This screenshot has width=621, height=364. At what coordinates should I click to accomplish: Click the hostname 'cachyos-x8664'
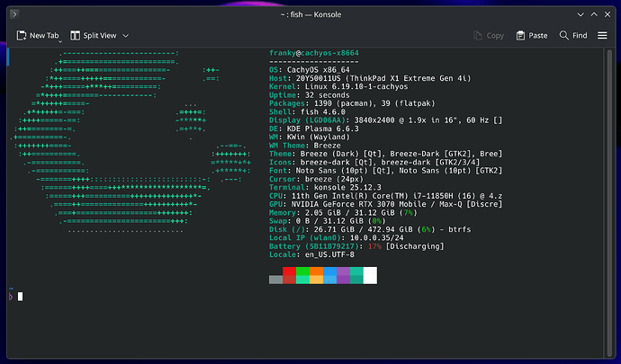pos(329,53)
